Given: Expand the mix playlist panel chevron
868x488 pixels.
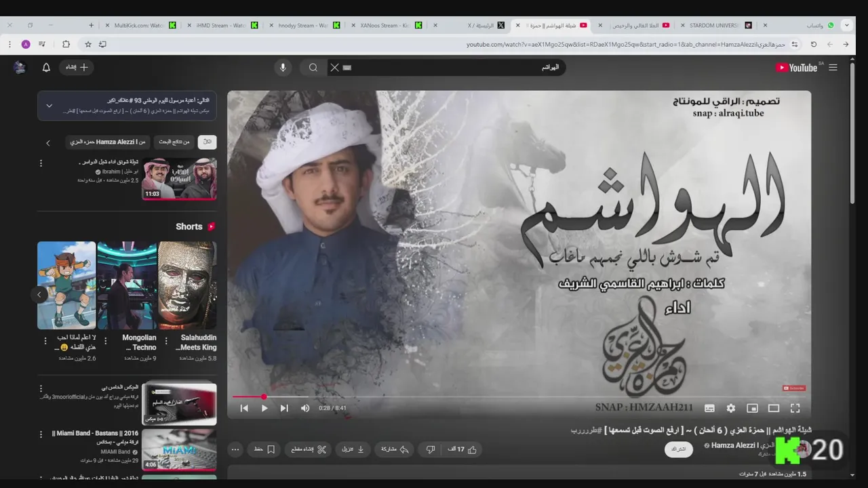Looking at the screenshot, I should pos(49,106).
